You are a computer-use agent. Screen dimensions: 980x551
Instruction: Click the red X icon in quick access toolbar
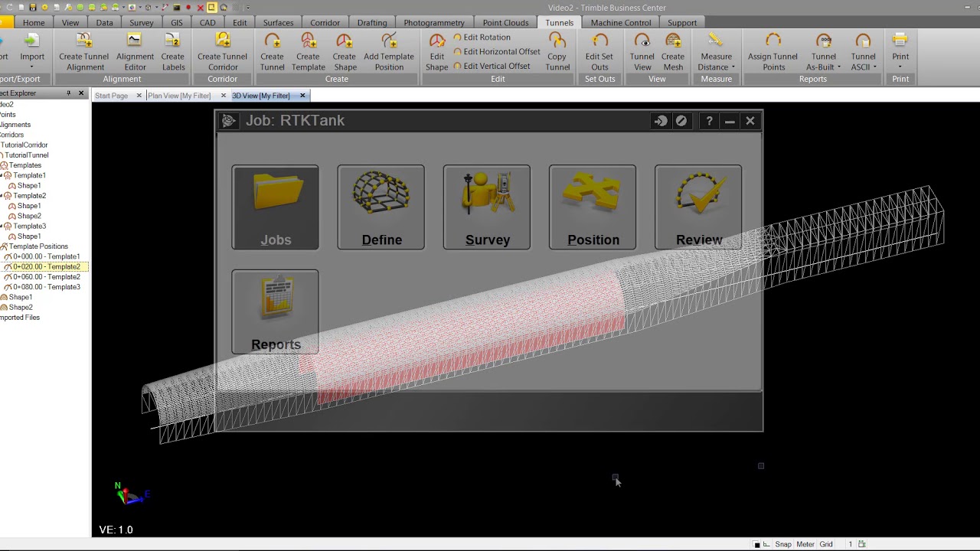[x=200, y=8]
